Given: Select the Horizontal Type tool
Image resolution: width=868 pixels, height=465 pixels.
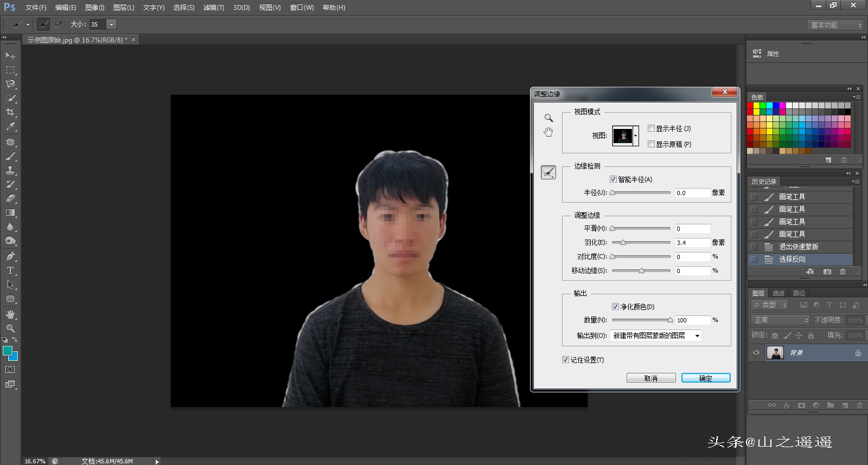Looking at the screenshot, I should 10,270.
